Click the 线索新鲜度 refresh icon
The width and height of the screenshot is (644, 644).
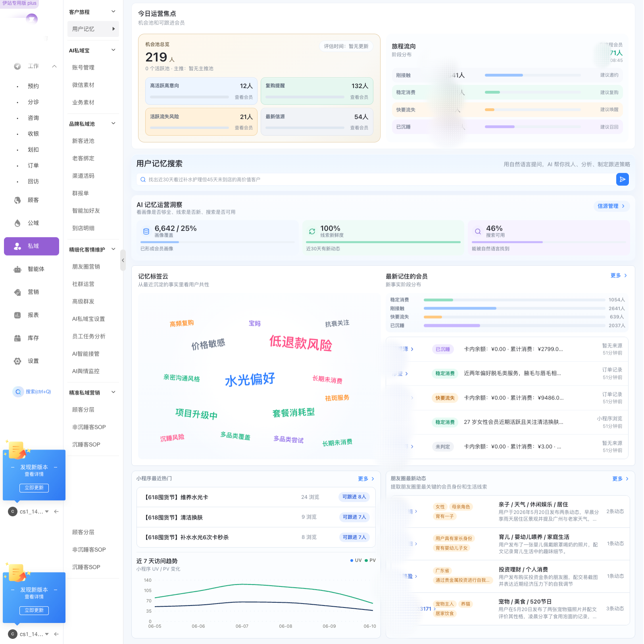click(312, 231)
